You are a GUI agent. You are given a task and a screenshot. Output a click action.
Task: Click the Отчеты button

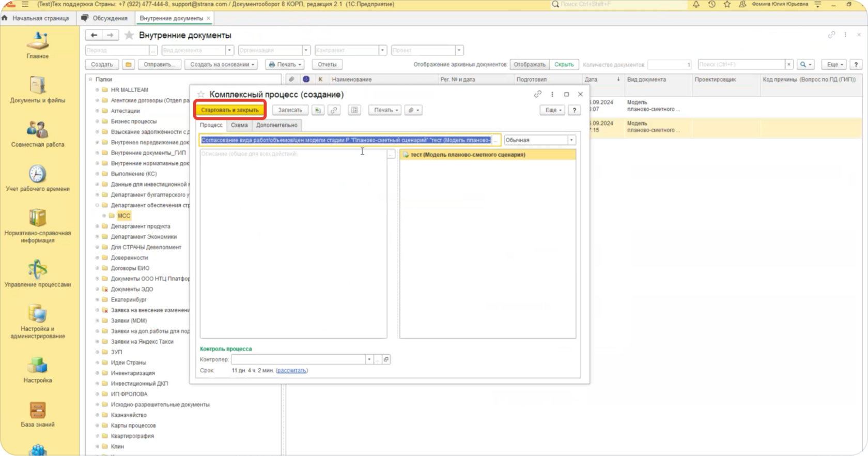point(327,65)
